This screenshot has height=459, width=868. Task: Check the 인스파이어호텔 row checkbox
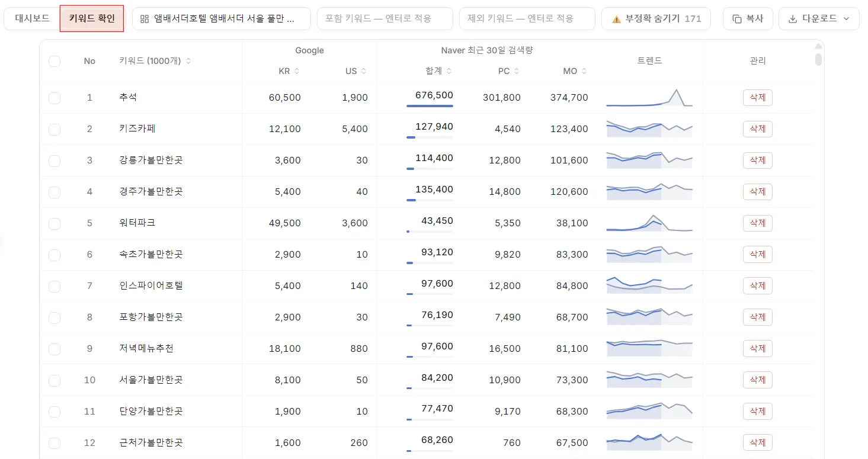click(55, 286)
